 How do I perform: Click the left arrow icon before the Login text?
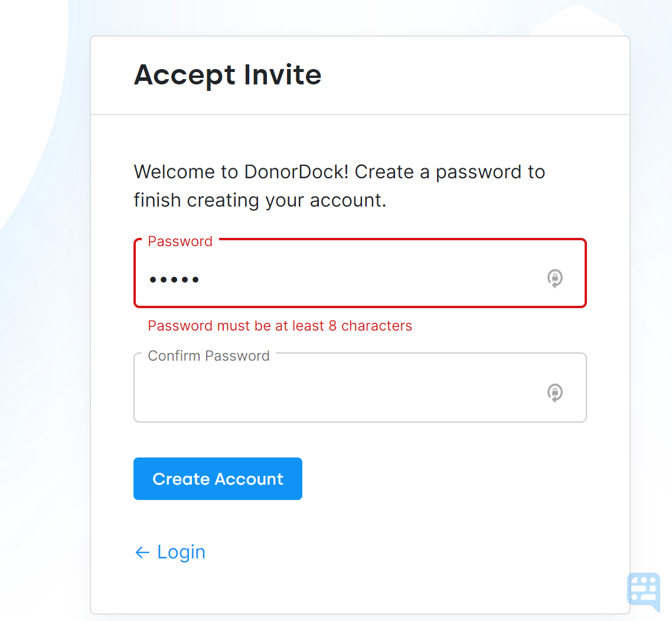[141, 552]
